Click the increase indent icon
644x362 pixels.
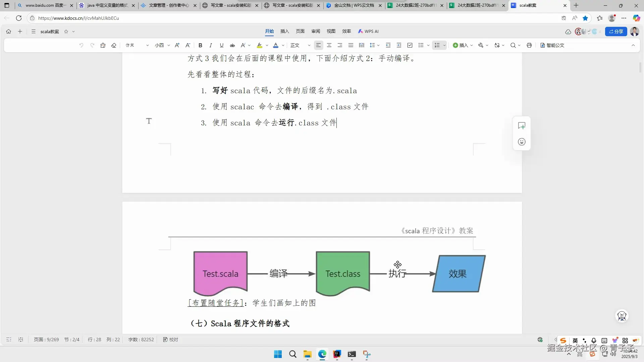399,45
